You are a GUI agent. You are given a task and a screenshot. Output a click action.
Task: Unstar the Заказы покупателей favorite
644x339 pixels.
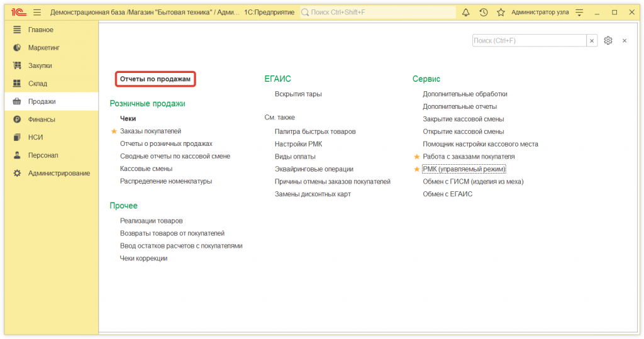pos(114,131)
